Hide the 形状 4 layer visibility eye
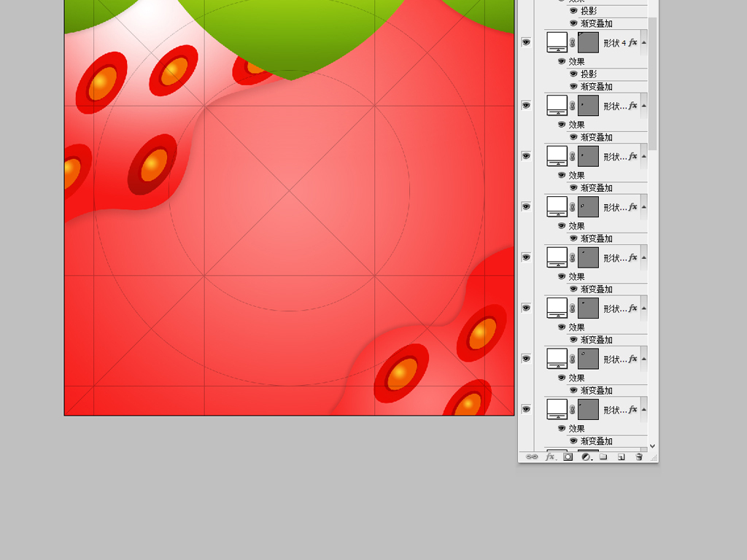This screenshot has width=747, height=560. pos(525,42)
